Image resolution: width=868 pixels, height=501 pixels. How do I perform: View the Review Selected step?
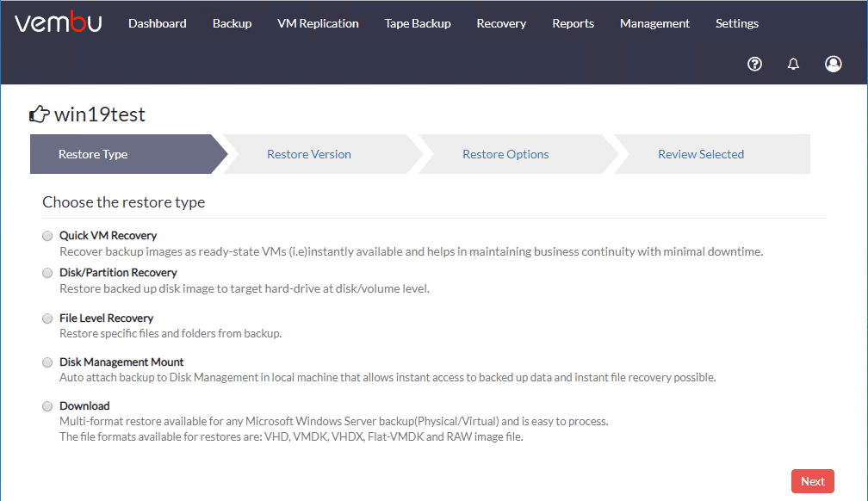click(x=700, y=153)
